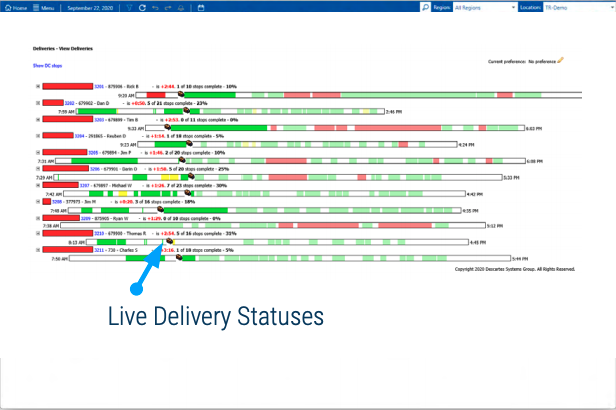This screenshot has height=410, width=616.
Task: Open route 3210 link
Action: click(99, 234)
